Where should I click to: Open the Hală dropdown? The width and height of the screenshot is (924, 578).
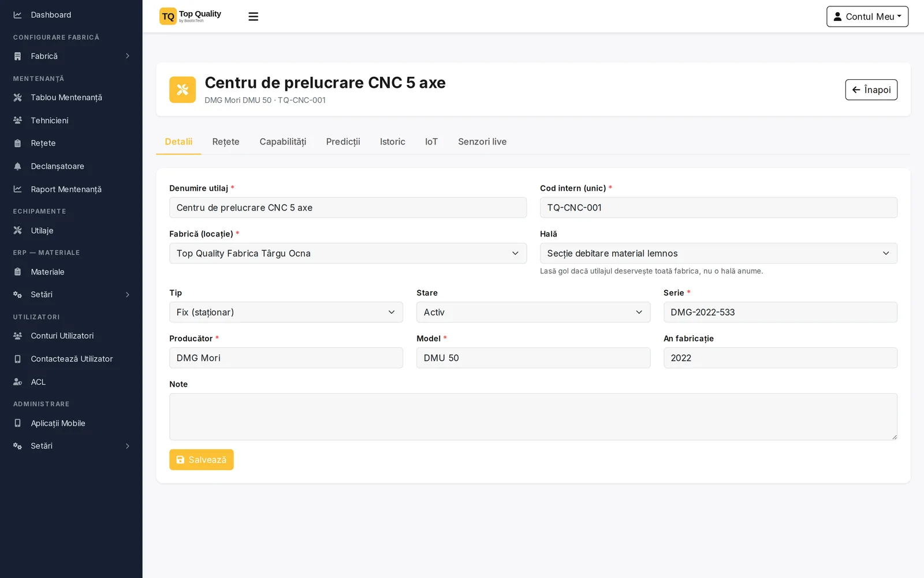click(x=718, y=253)
